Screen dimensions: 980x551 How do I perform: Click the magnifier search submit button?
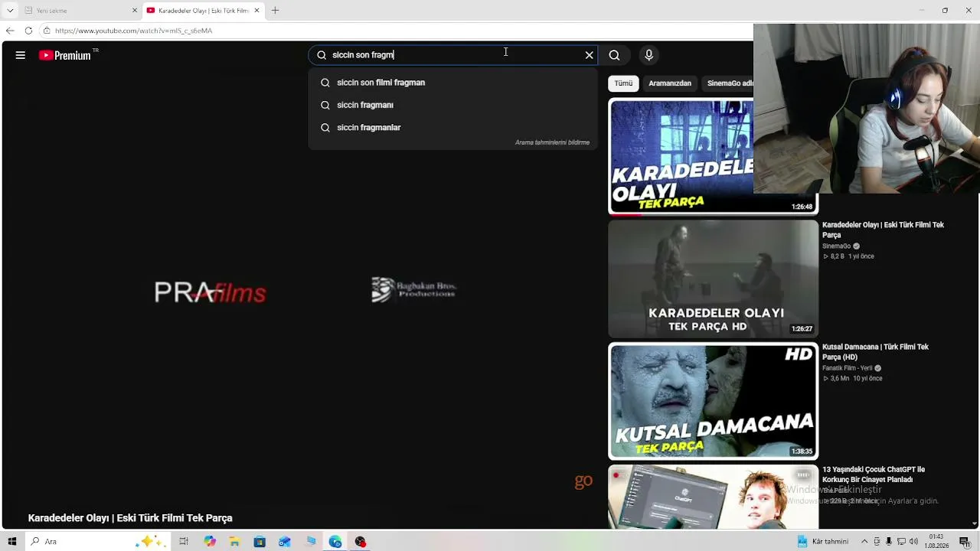614,55
